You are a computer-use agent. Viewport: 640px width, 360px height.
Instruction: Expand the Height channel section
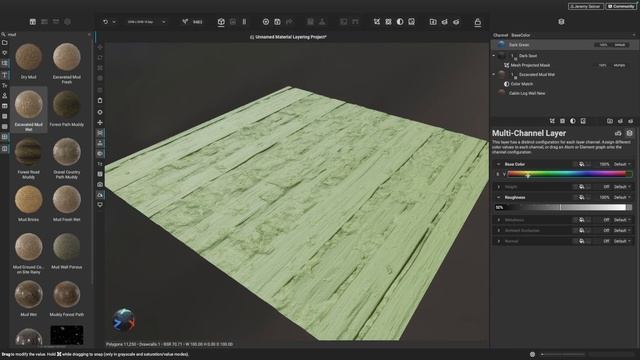498,187
